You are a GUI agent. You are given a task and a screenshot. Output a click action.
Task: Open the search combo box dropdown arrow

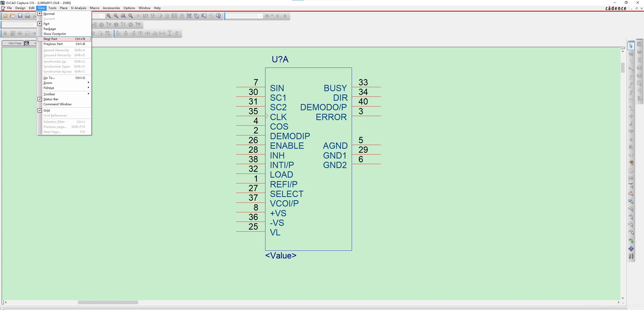[261, 16]
